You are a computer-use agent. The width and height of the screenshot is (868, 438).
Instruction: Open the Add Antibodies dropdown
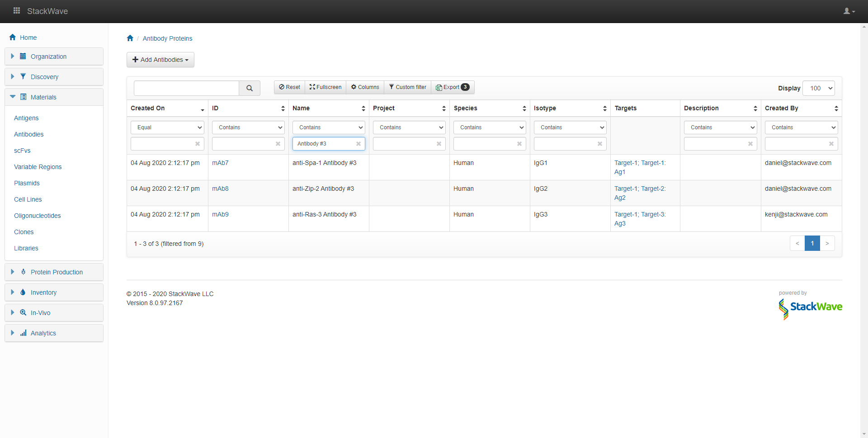tap(160, 60)
